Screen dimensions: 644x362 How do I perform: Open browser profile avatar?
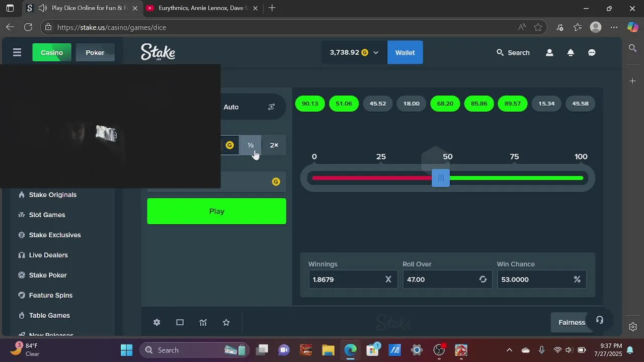point(596,27)
